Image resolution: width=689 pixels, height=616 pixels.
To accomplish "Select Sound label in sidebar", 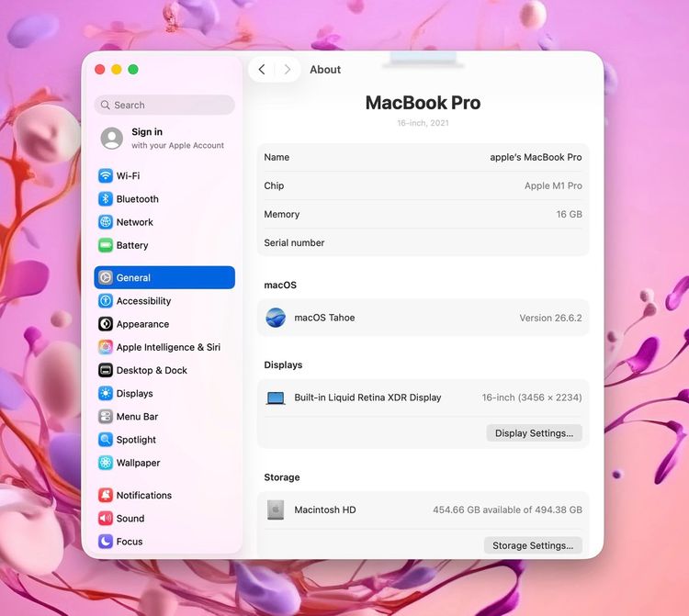I will 130,519.
